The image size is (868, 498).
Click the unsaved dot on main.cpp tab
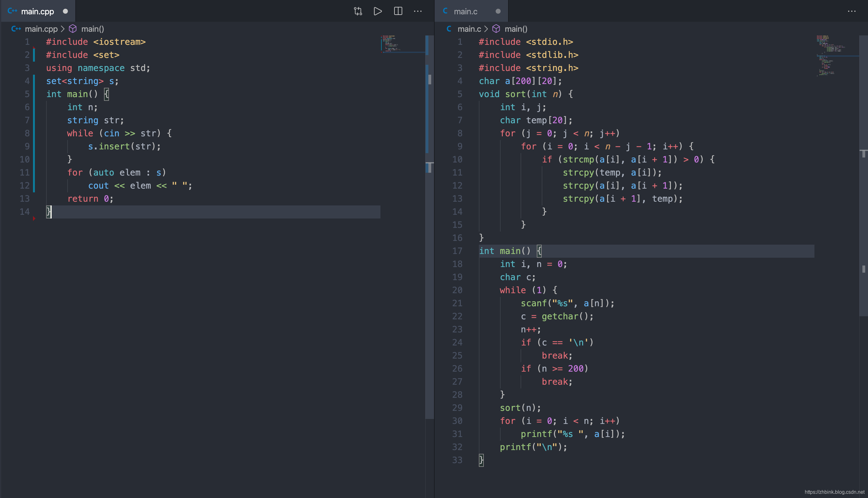[65, 11]
